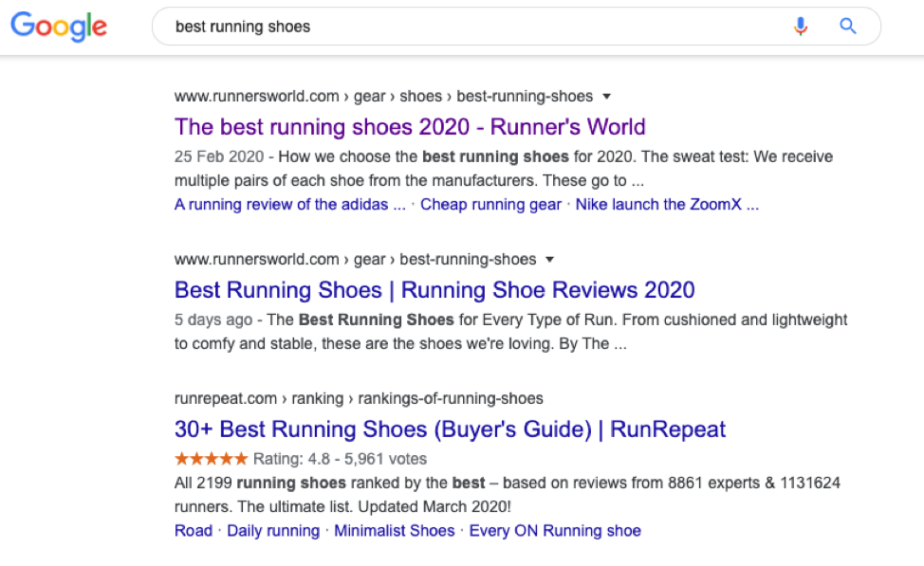The image size is (924, 566).
Task: Open the 'Daily running' sitelink
Action: click(x=273, y=531)
